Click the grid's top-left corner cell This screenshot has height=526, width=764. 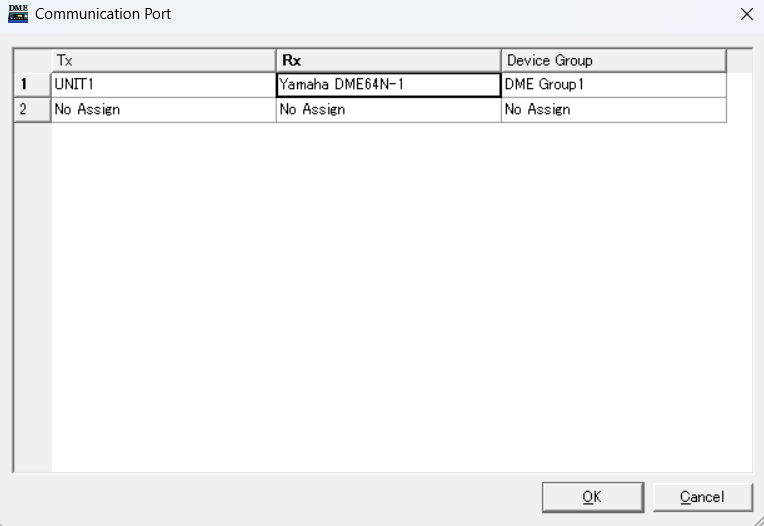(32, 60)
